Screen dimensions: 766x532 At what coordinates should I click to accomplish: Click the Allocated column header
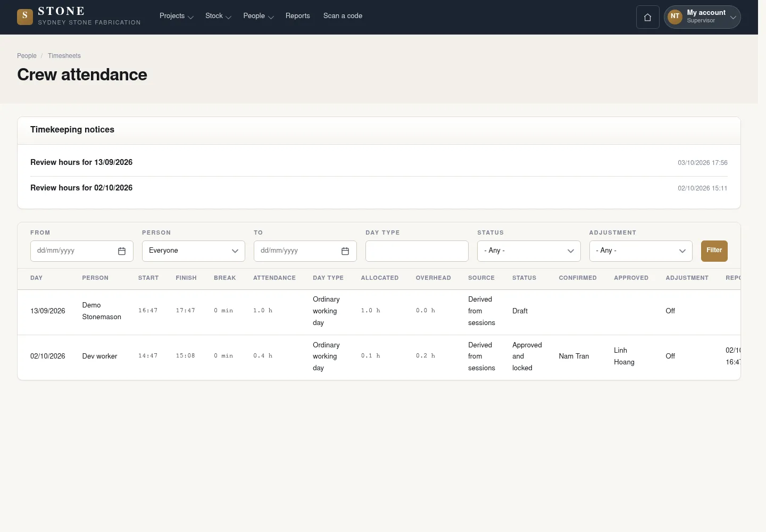pos(380,278)
